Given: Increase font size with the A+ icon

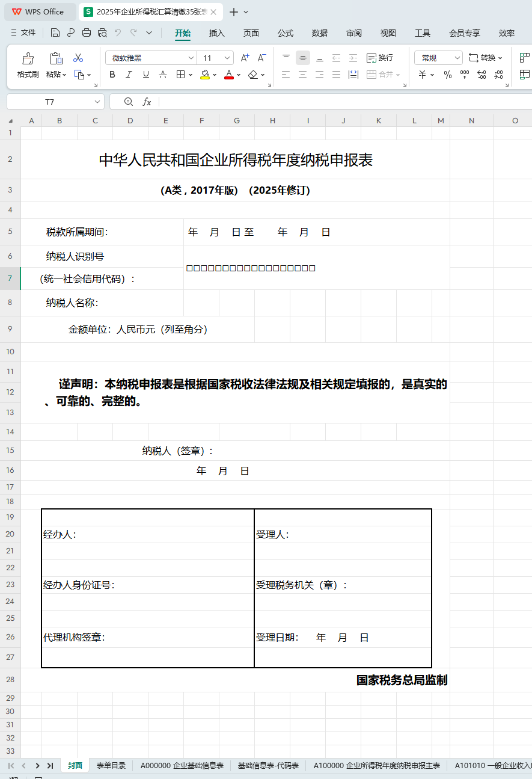Looking at the screenshot, I should (x=245, y=58).
